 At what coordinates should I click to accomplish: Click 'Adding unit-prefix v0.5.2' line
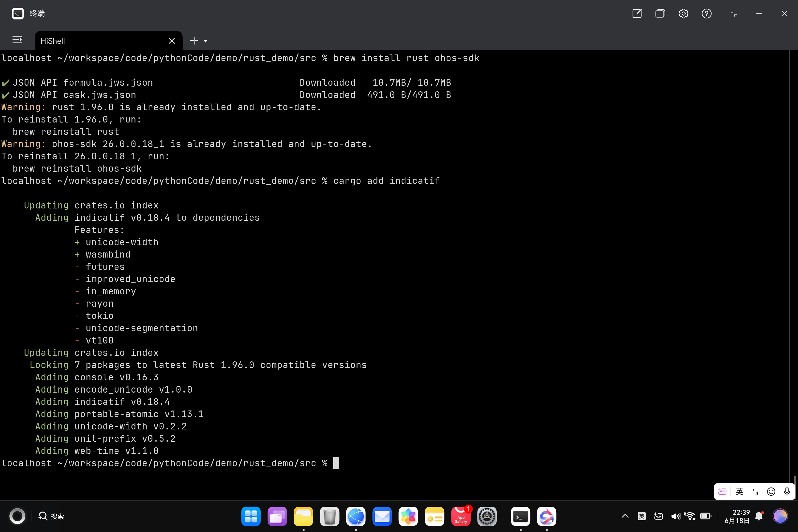click(x=105, y=438)
